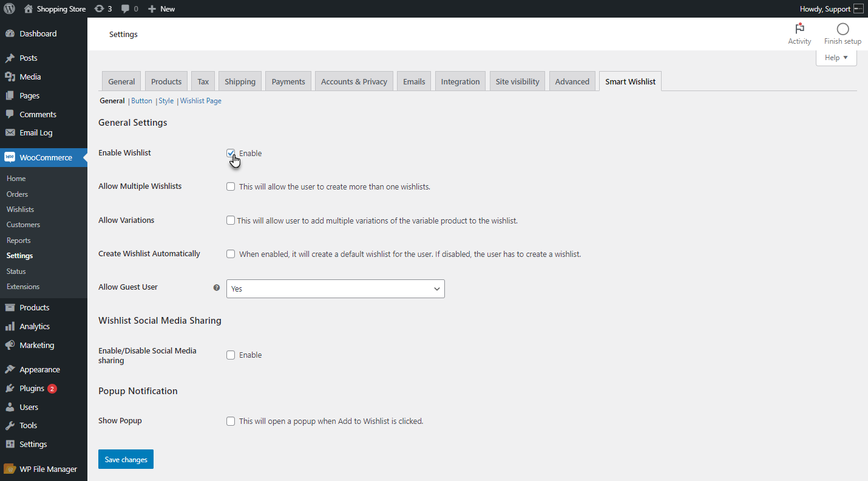
Task: Select the Smart Wishlist tab
Action: coord(630,81)
